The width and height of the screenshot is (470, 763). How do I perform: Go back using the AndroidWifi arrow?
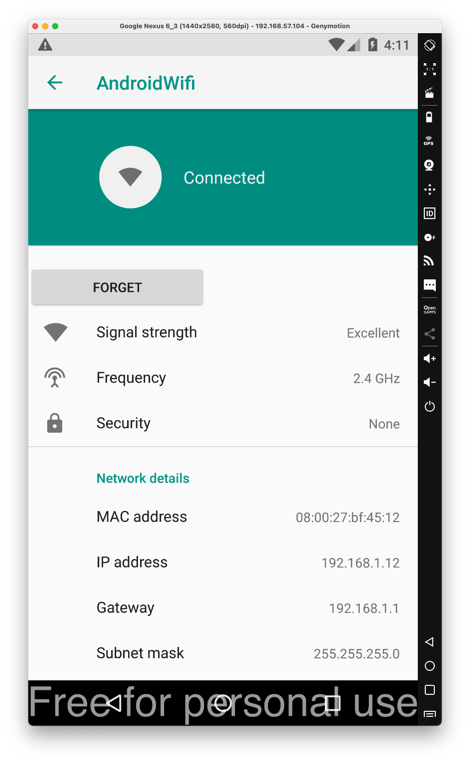[54, 83]
